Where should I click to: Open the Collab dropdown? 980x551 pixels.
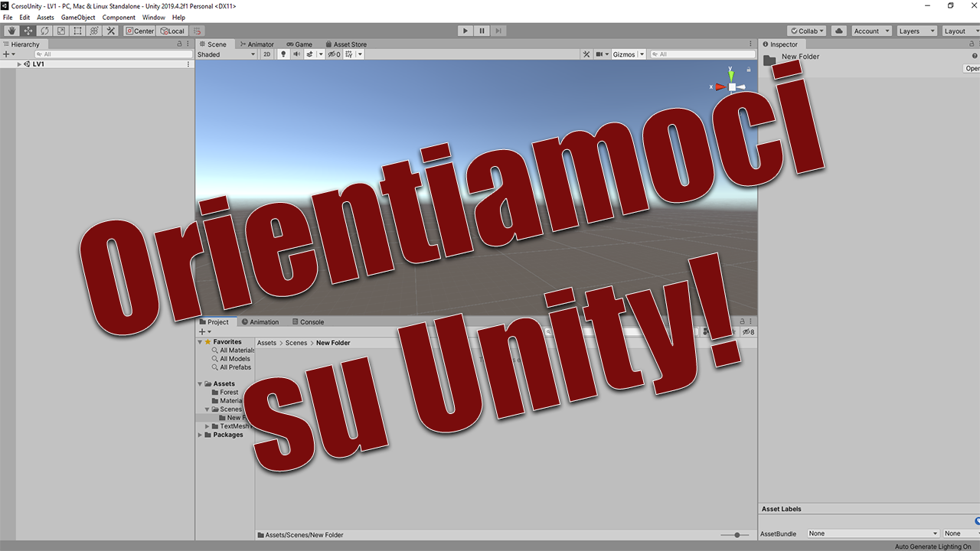point(807,31)
